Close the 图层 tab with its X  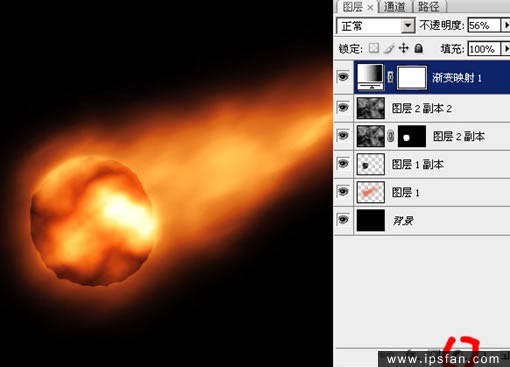pyautogui.click(x=370, y=7)
